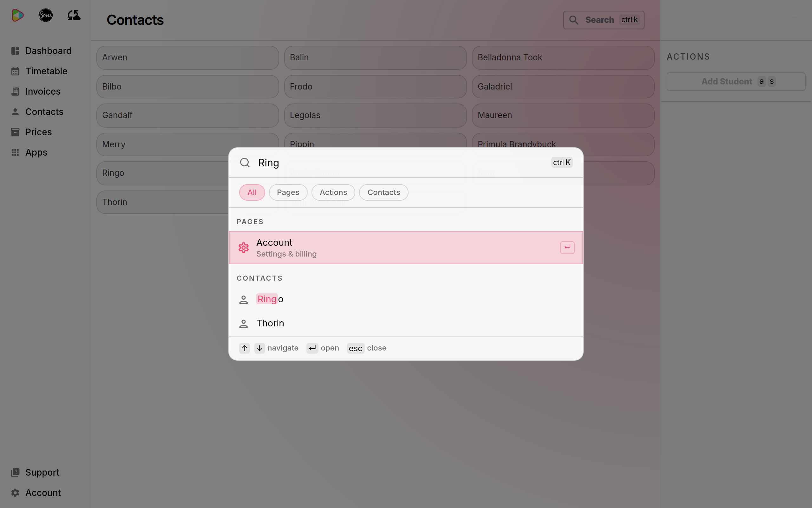Screen dimensions: 812x508
Task: Open the Ringo card in the contacts grid
Action: (x=163, y=173)
